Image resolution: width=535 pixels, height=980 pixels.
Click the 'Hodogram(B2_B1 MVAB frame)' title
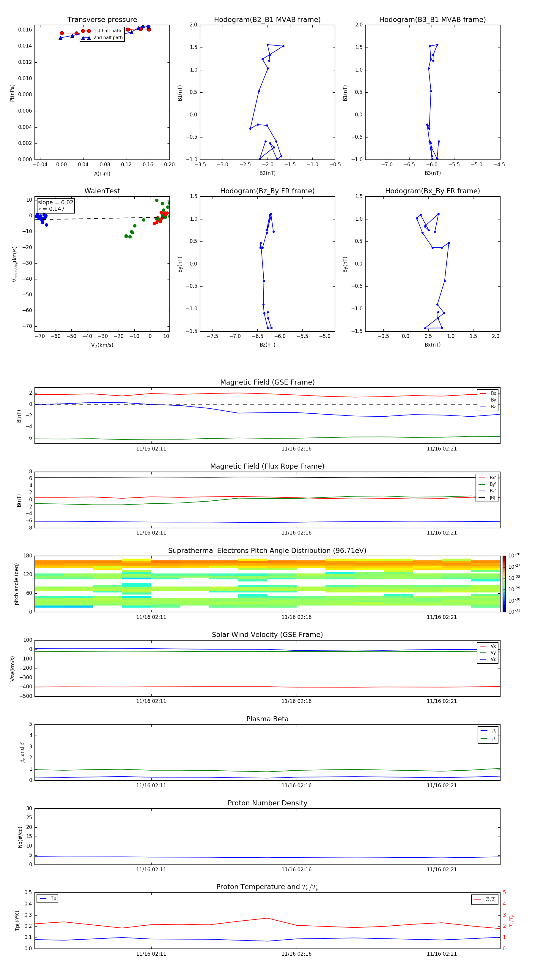coord(267,20)
